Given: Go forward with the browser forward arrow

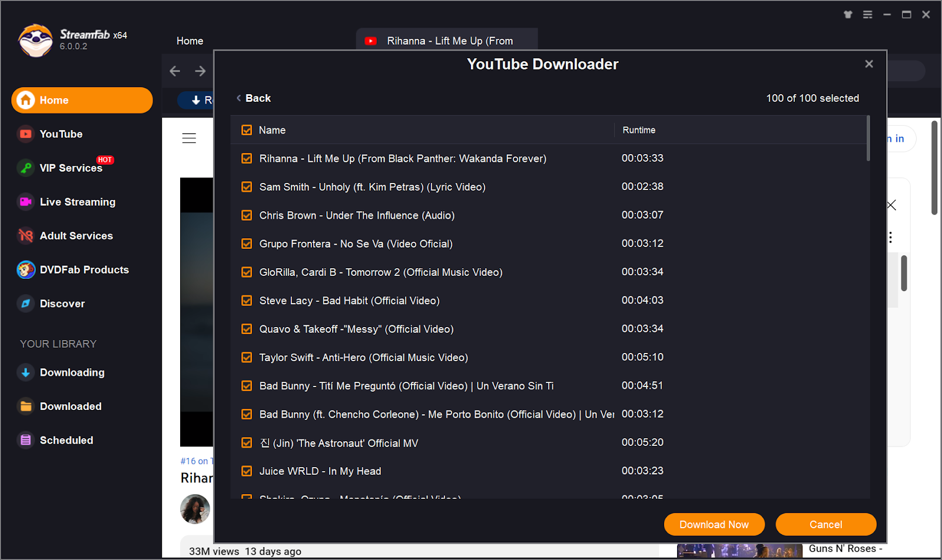Looking at the screenshot, I should (200, 71).
